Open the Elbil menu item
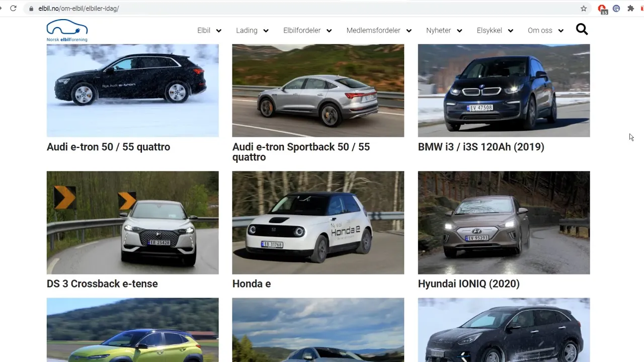 coord(204,30)
